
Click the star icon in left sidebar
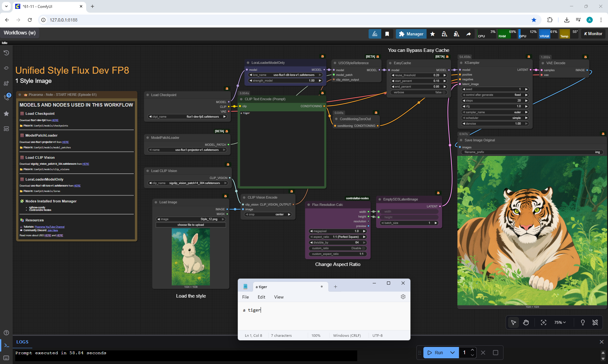(x=6, y=114)
